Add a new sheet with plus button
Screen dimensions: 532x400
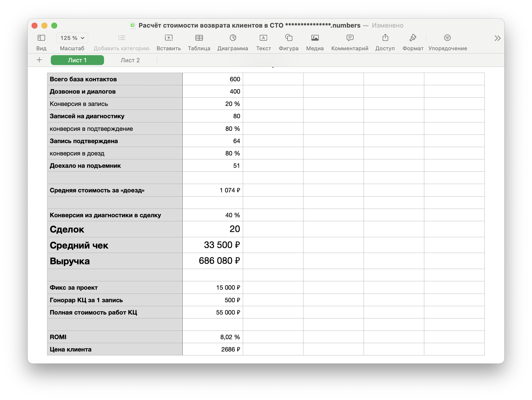(x=39, y=60)
